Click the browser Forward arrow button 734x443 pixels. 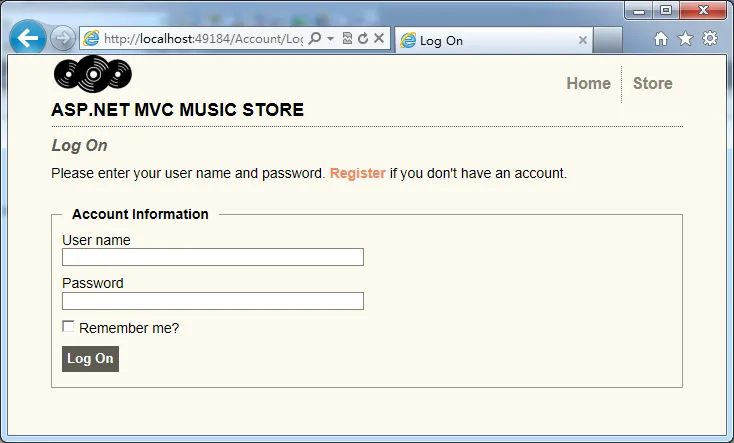(62, 39)
